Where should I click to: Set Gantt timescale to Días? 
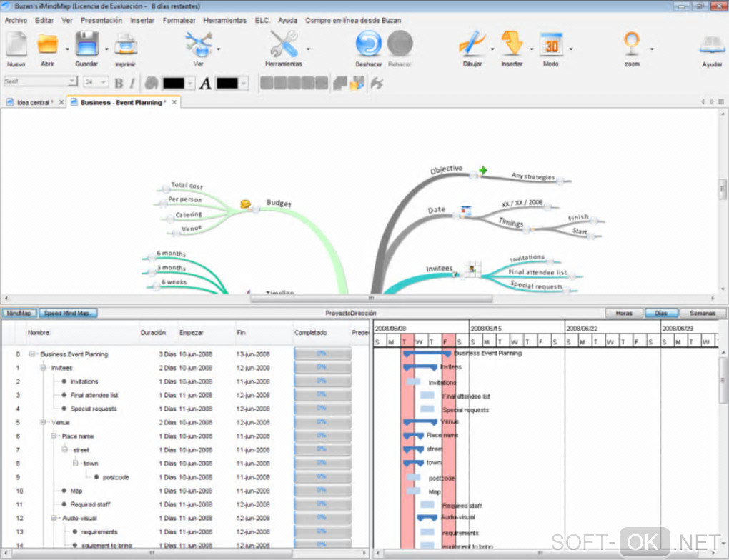pyautogui.click(x=661, y=314)
